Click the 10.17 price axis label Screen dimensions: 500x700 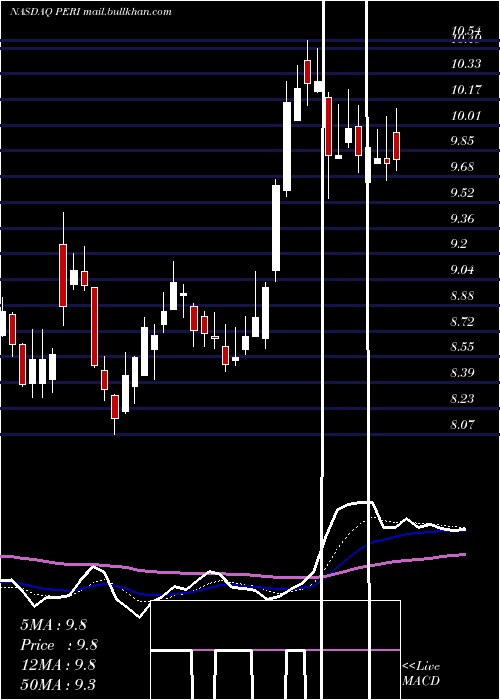tap(466, 90)
